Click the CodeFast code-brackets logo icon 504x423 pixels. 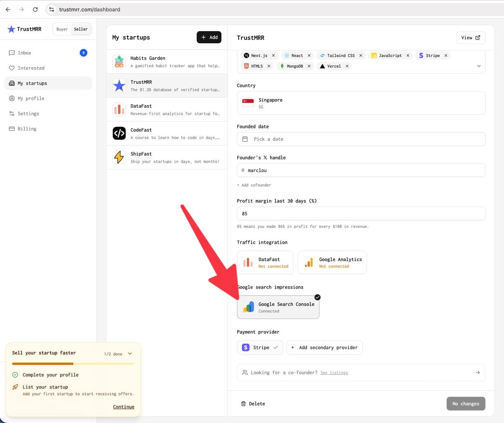[x=119, y=134]
